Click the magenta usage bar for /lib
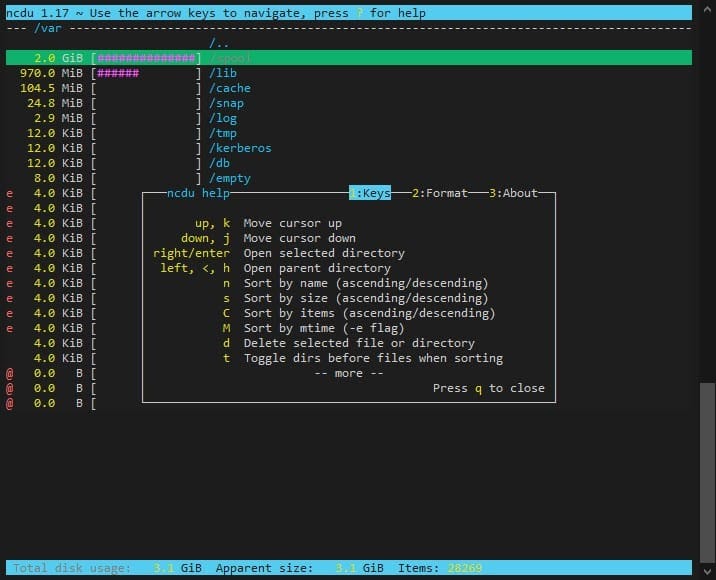This screenshot has width=716, height=580. [x=118, y=73]
